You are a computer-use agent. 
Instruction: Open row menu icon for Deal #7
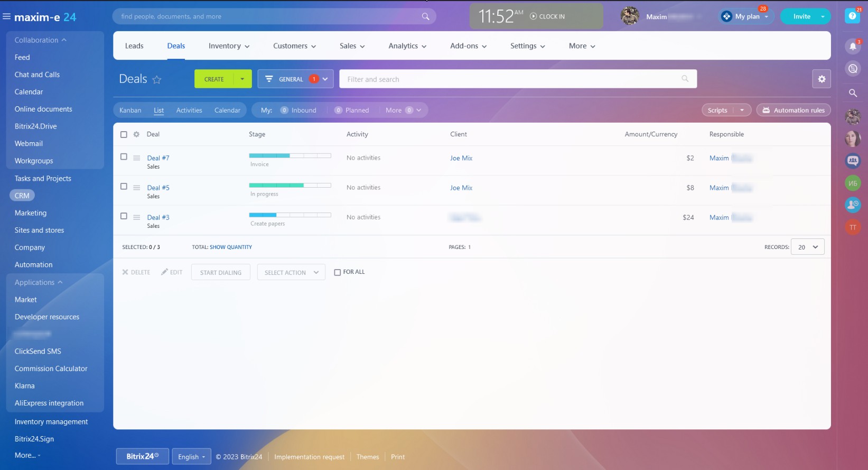pyautogui.click(x=136, y=158)
